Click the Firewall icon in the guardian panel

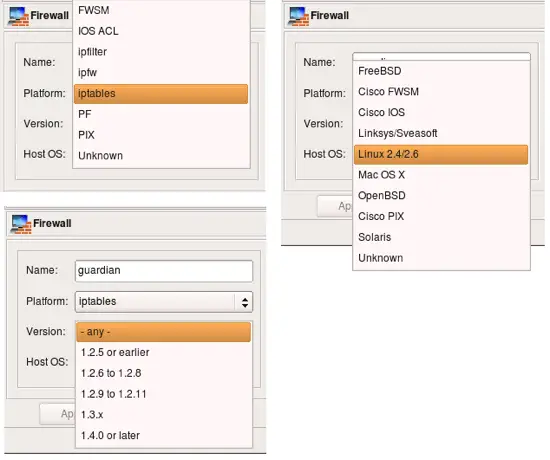point(21,224)
